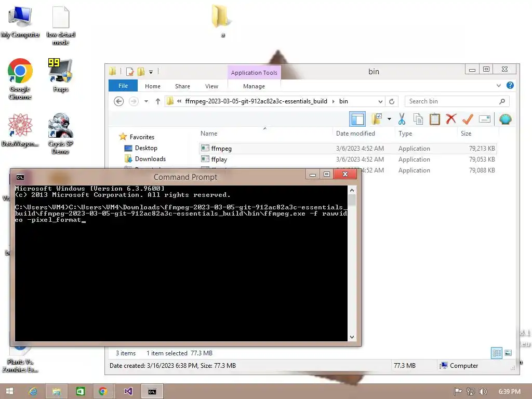Select the Crysis SP Demo shortcut

(60, 134)
